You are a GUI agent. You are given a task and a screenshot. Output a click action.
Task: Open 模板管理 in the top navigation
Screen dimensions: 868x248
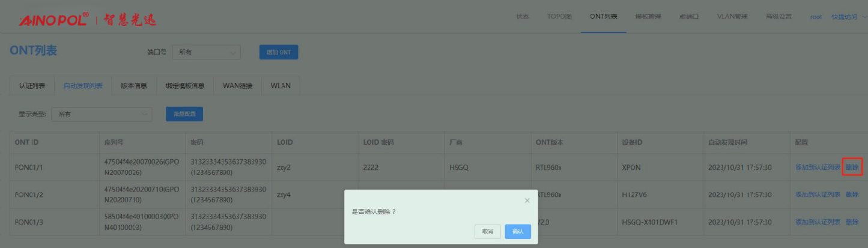coord(648,17)
